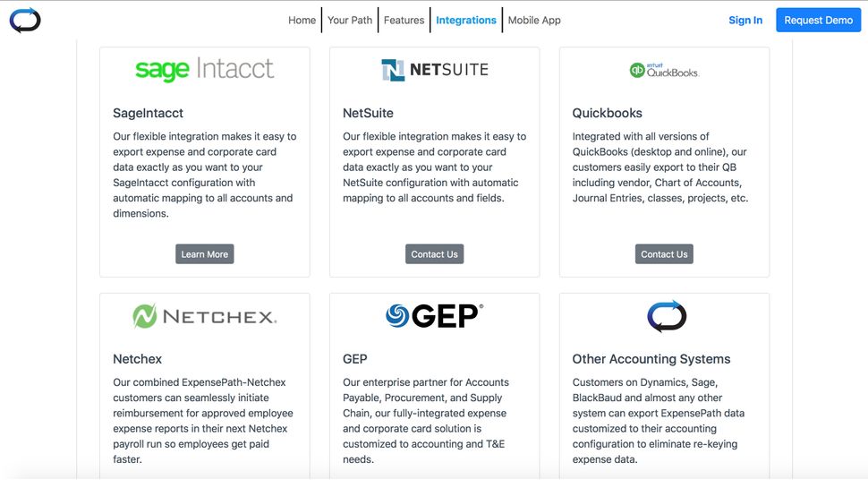Click Contact Us under NetSuite
The image size is (868, 488).
tap(434, 254)
